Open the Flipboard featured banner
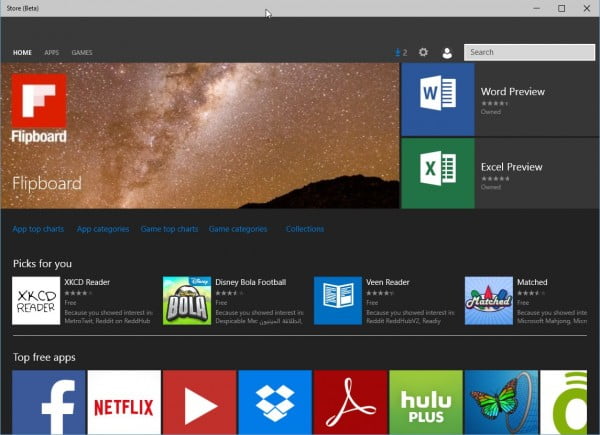 [200, 136]
